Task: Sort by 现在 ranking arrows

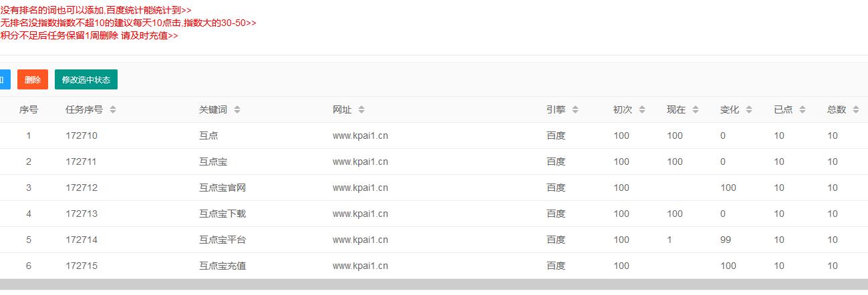Action: 696,109
